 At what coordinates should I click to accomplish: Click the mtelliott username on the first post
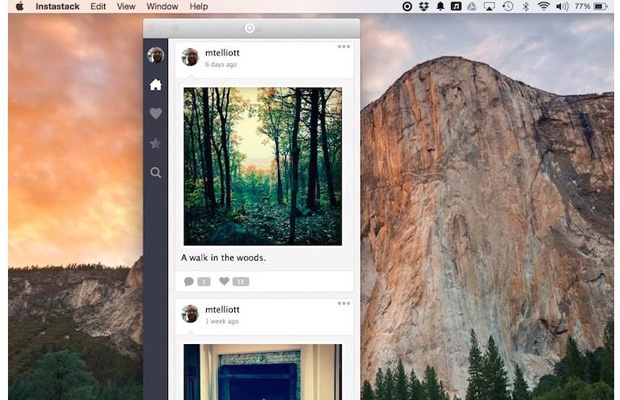pyautogui.click(x=222, y=52)
